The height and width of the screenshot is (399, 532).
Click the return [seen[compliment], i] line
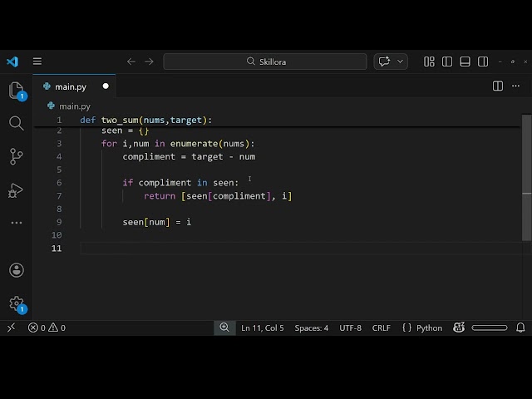point(218,196)
